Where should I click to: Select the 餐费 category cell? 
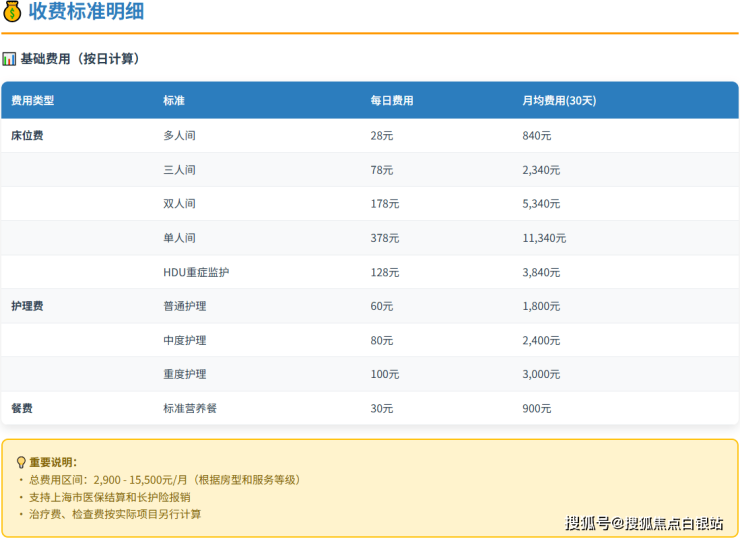coord(22,408)
